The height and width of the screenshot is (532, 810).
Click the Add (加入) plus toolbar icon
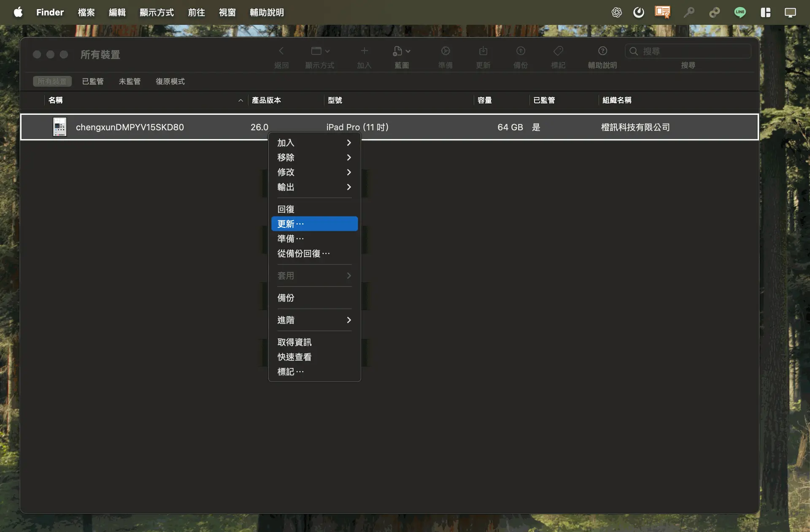(364, 51)
